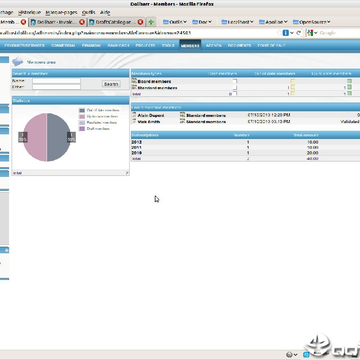Click the pink half of pie chart
Viewport: 360px width, 360px height.
coord(35,137)
